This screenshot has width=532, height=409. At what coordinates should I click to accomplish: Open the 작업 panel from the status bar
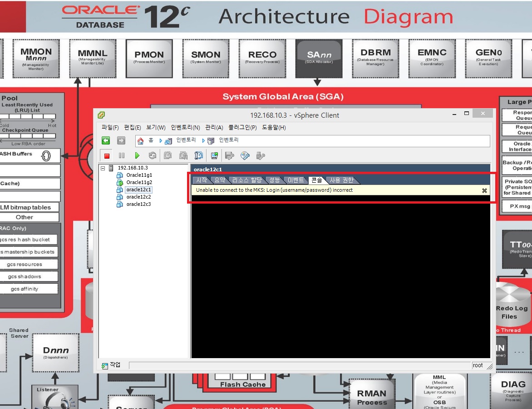[x=111, y=365]
